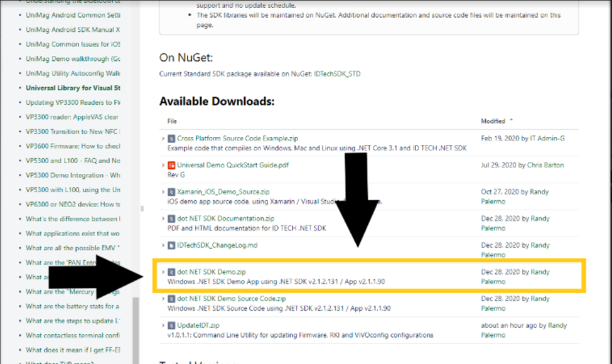This screenshot has width=612, height=364.
Task: Open VP5300 and L100 - FAQ page
Action: [x=73, y=161]
